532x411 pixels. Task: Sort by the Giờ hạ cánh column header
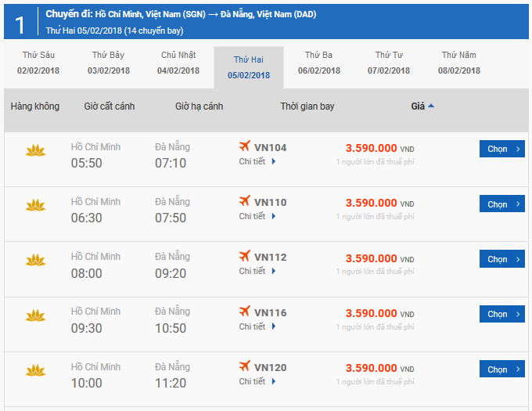[199, 106]
